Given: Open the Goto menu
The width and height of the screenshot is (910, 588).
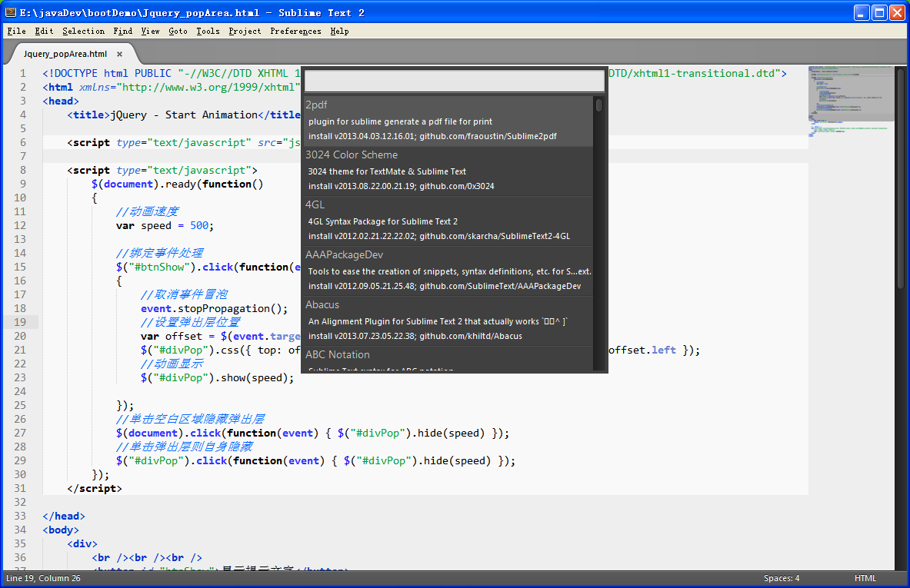Looking at the screenshot, I should click(x=178, y=32).
